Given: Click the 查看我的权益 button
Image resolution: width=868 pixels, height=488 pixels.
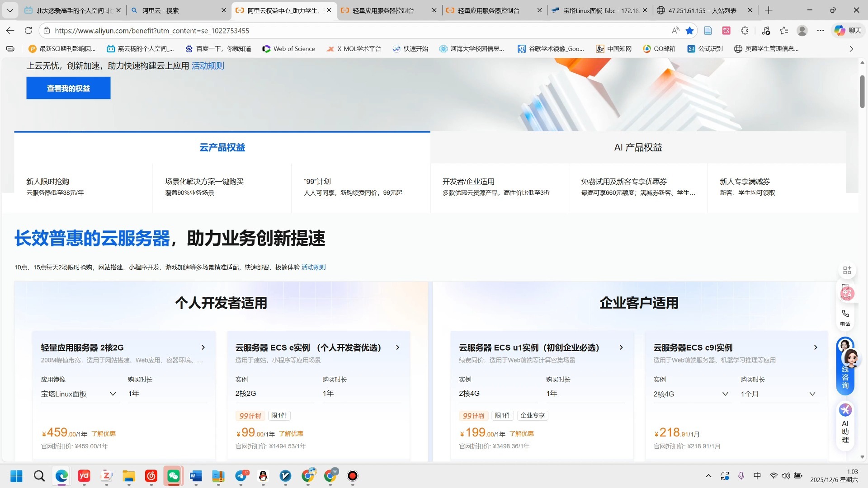Looking at the screenshot, I should tap(68, 88).
